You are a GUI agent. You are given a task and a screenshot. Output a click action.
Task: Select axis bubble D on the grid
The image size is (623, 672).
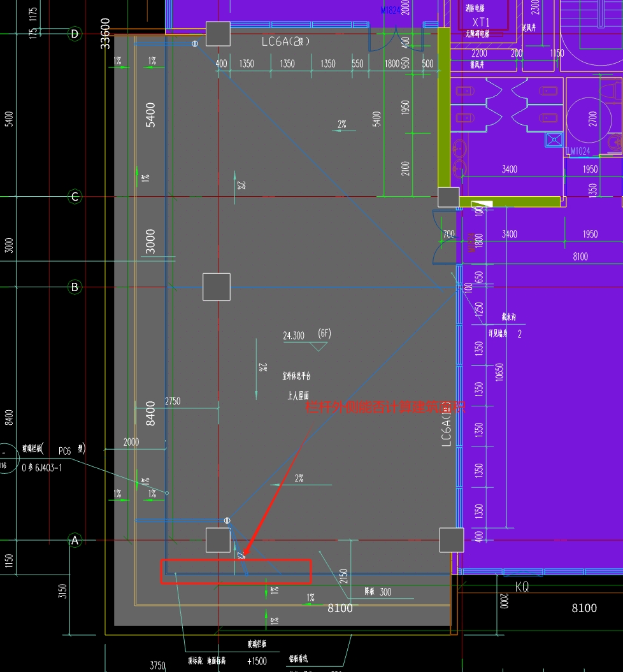coord(75,34)
